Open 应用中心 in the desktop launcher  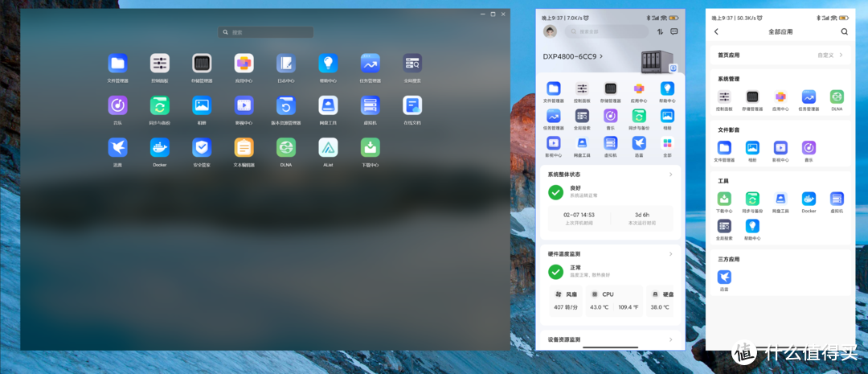coord(244,64)
